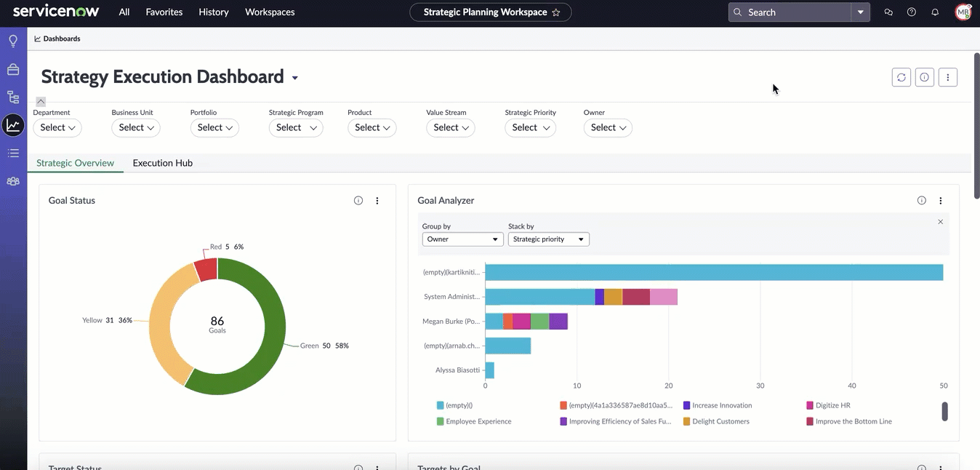Open the Stack by Strategic priority combo
The height and width of the screenshot is (470, 980).
tap(549, 239)
